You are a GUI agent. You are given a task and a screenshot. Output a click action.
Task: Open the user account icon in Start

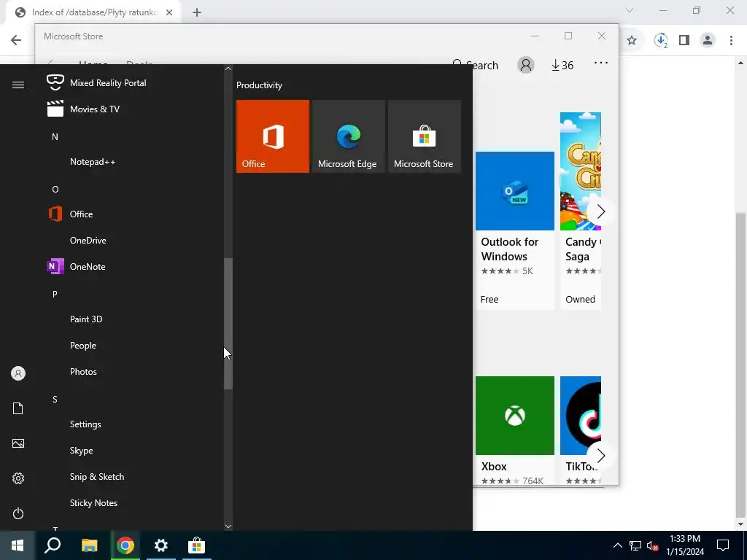pos(18,373)
